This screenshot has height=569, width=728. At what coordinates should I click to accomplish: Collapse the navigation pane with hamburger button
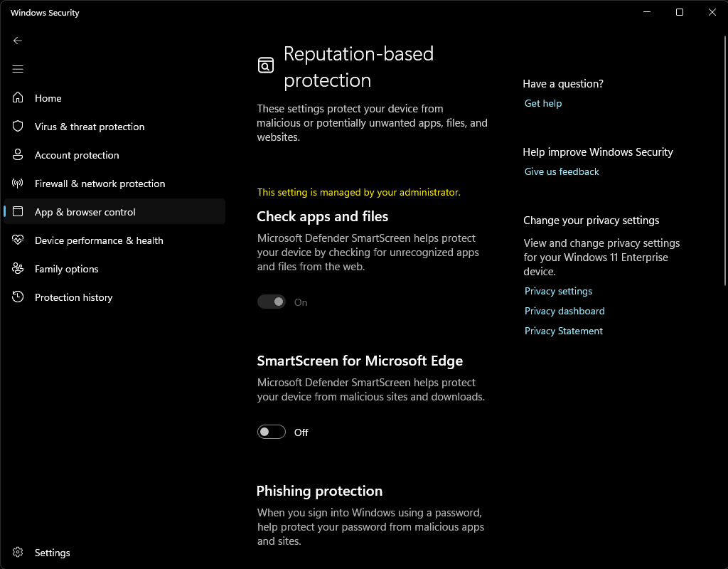click(x=18, y=69)
